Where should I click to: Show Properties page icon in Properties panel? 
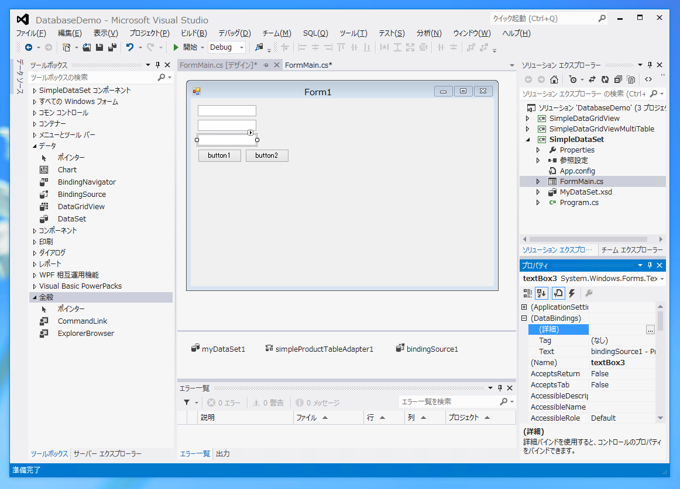pyautogui.click(x=558, y=293)
